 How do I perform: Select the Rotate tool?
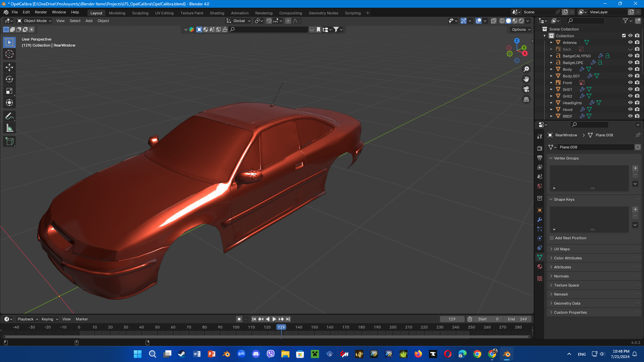pos(9,79)
